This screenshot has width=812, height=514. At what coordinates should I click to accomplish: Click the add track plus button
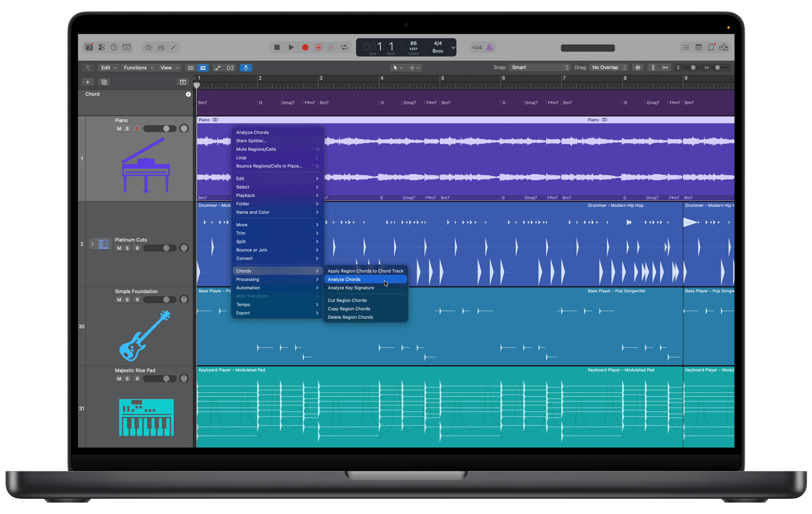(x=87, y=82)
